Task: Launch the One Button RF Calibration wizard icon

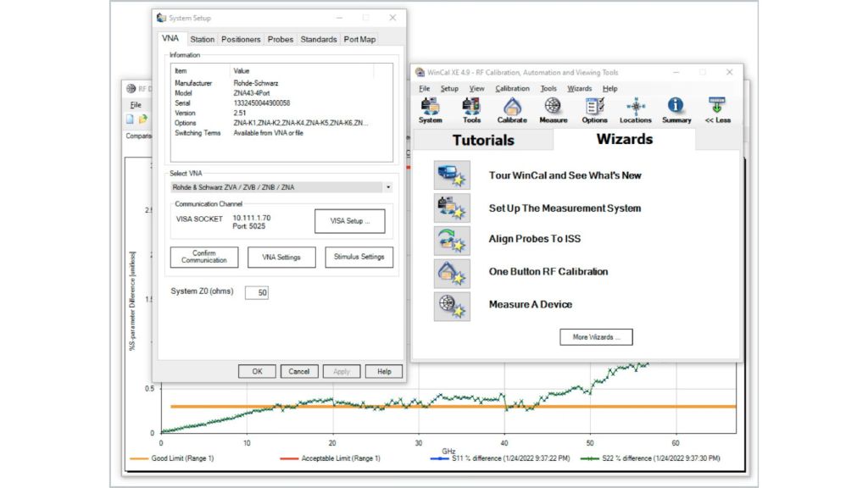Action: pos(449,273)
